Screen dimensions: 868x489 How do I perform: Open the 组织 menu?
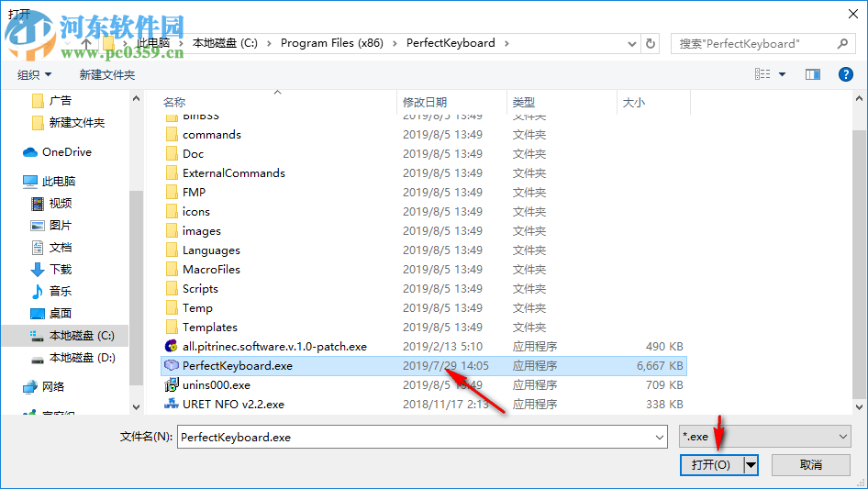(34, 74)
